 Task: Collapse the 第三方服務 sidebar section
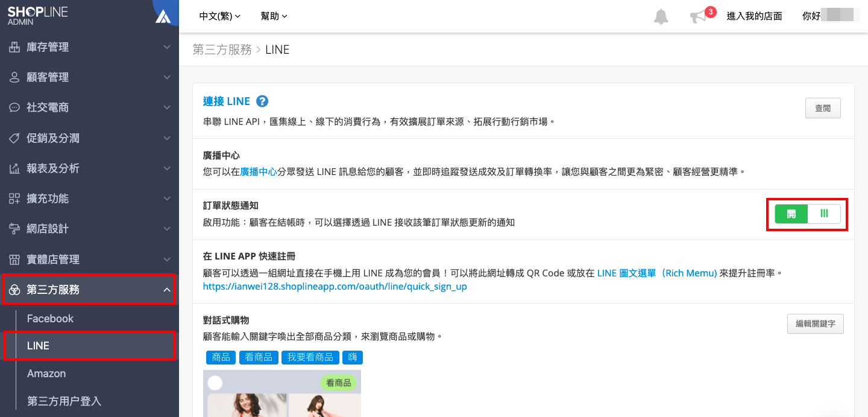(x=89, y=290)
